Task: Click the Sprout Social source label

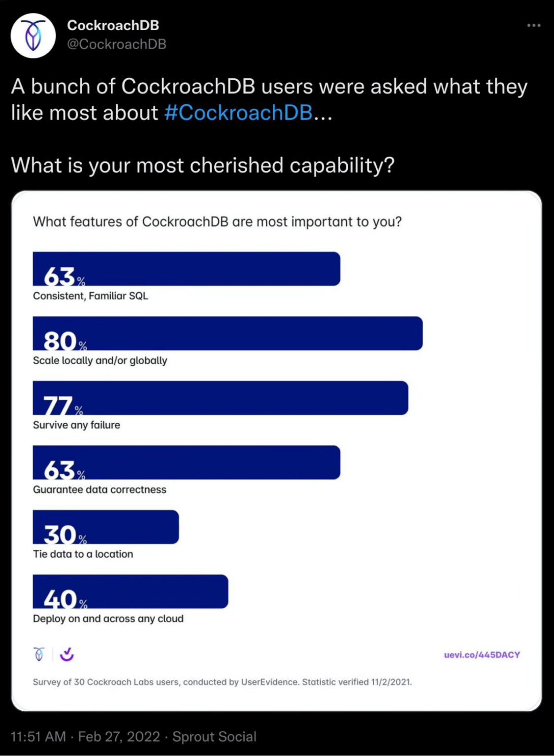Action: [x=214, y=736]
